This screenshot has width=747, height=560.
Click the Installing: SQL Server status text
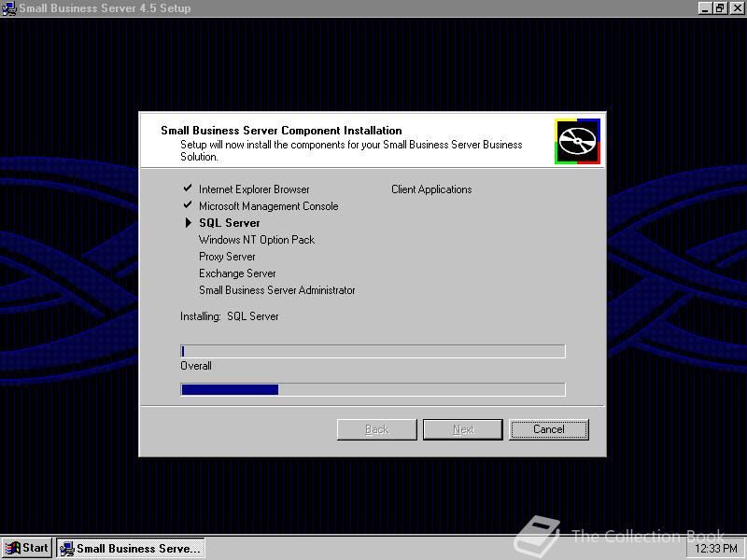(229, 316)
